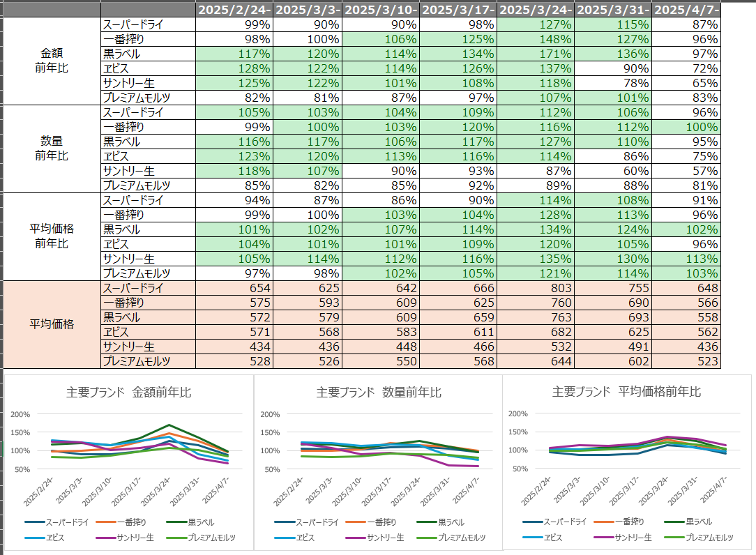Click the cell showing 135%

536,259
